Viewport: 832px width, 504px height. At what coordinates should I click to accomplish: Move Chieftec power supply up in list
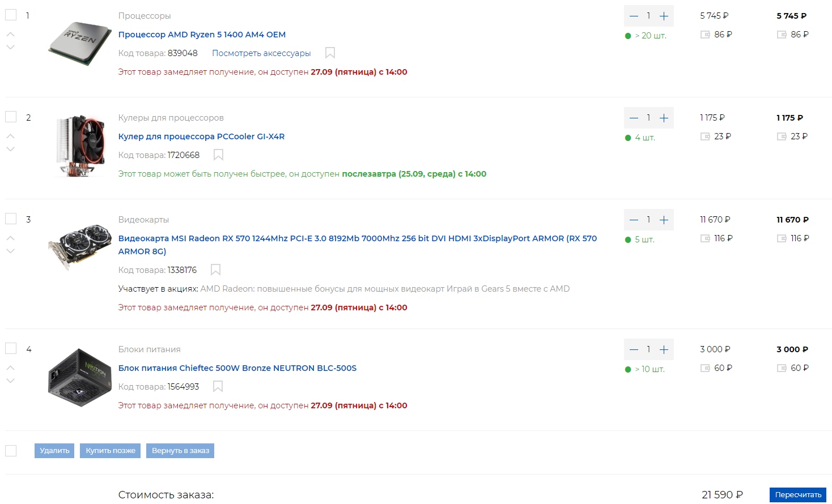point(10,368)
